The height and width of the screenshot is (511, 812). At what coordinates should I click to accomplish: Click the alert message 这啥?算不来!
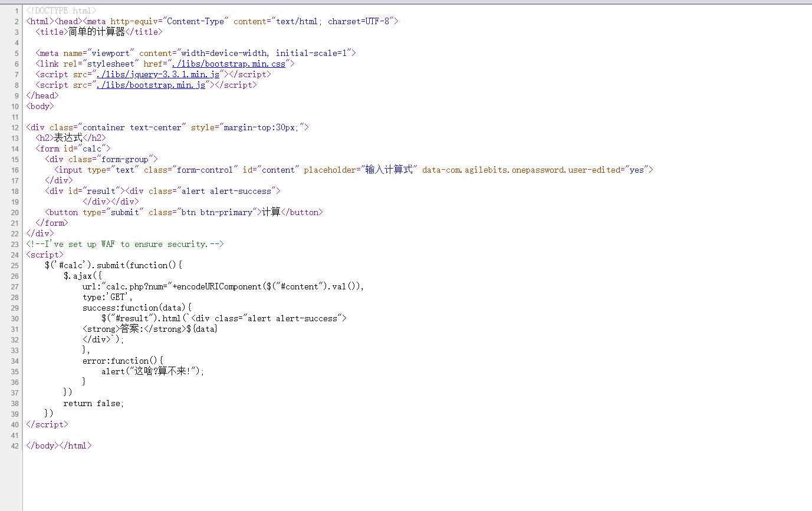(x=163, y=371)
